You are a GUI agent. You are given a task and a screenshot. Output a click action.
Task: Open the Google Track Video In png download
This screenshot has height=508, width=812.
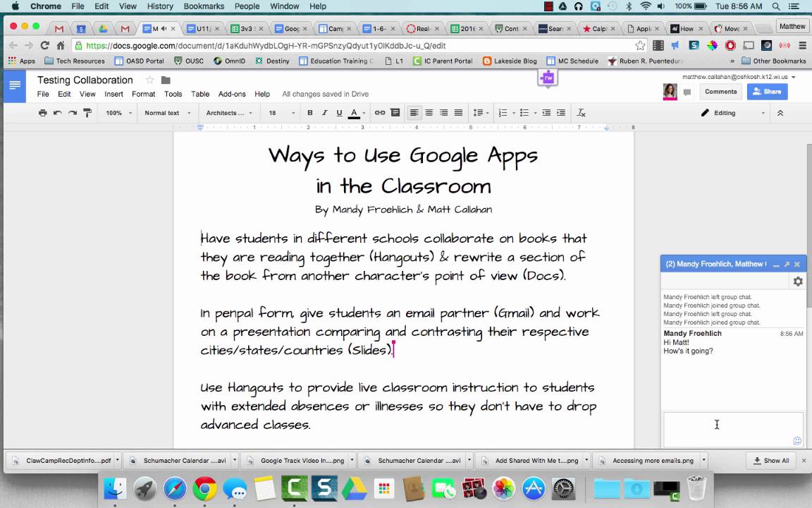pyautogui.click(x=297, y=460)
